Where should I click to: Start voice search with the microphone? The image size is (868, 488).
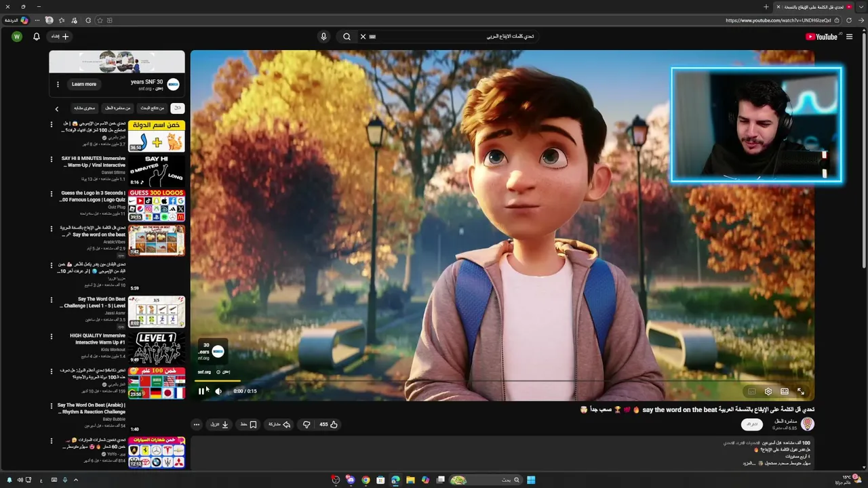pyautogui.click(x=323, y=37)
